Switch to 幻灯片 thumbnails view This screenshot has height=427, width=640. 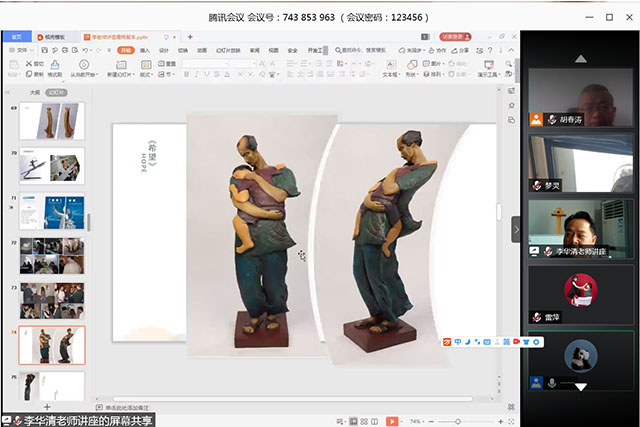click(x=57, y=93)
